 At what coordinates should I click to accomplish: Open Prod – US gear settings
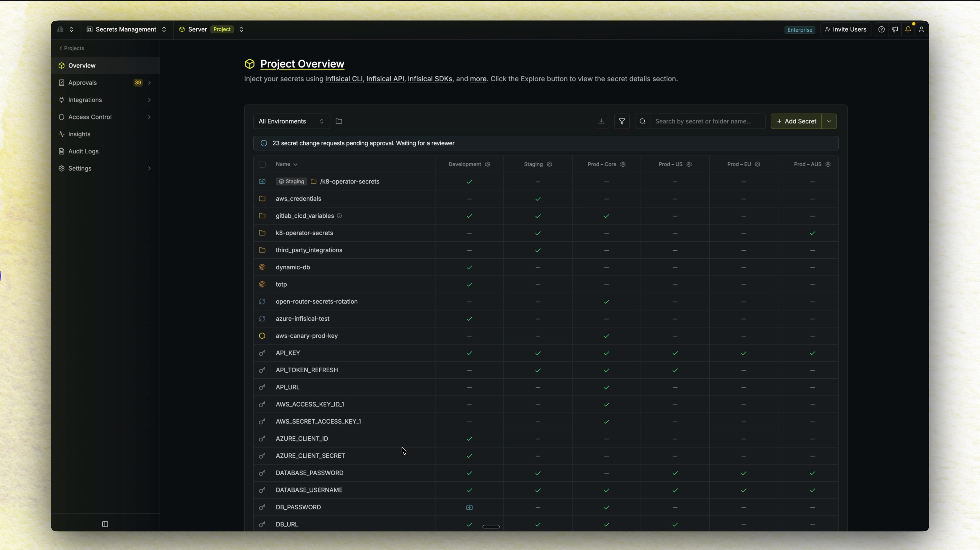689,164
